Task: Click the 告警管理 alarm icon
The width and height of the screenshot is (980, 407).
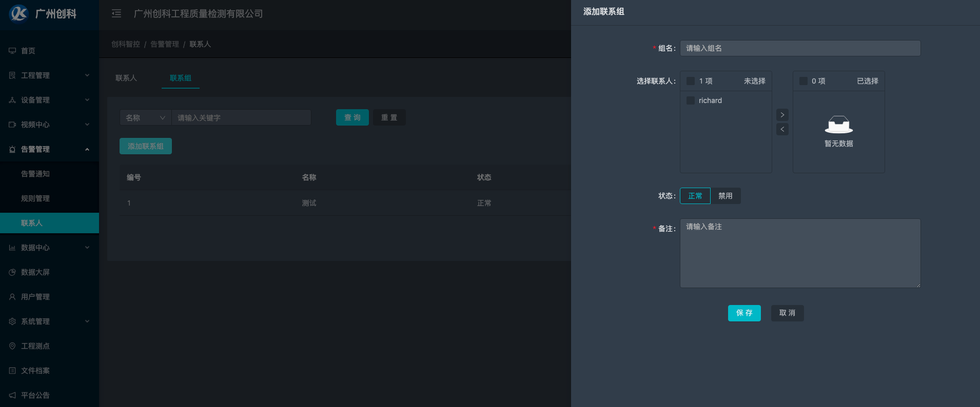Action: point(12,149)
